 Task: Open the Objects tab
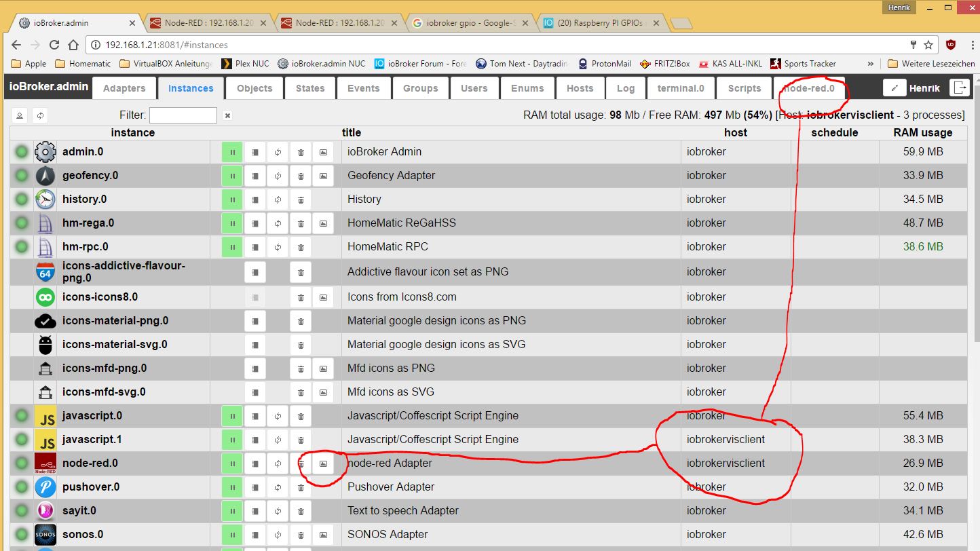[x=255, y=88]
